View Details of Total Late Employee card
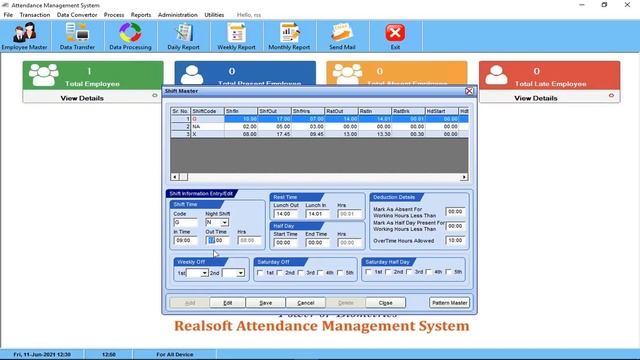 [x=536, y=98]
